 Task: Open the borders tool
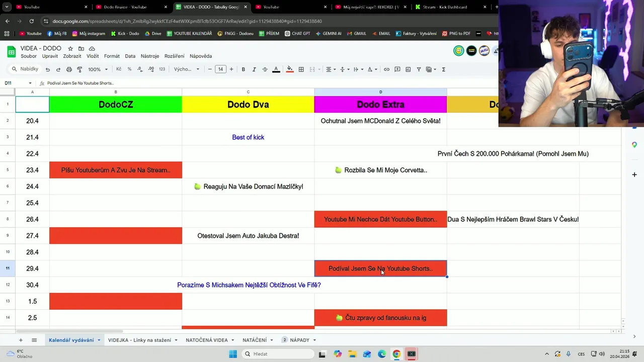point(301,69)
